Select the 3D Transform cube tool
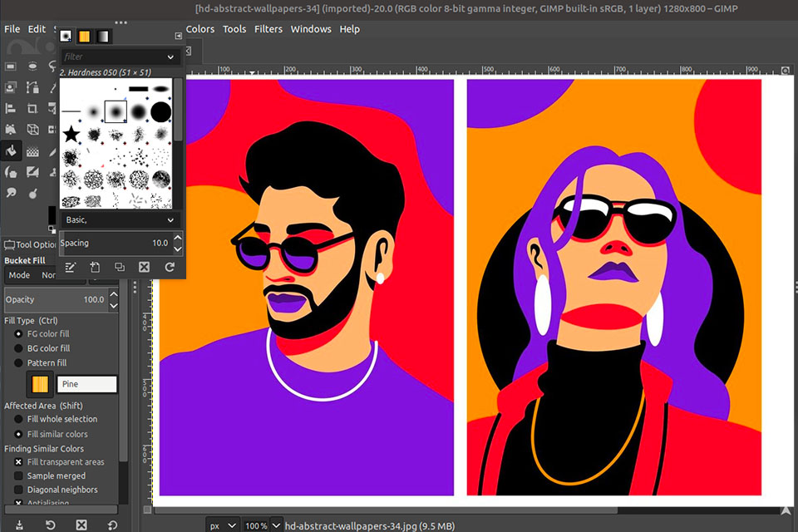This screenshot has height=532, width=798. coord(32,130)
